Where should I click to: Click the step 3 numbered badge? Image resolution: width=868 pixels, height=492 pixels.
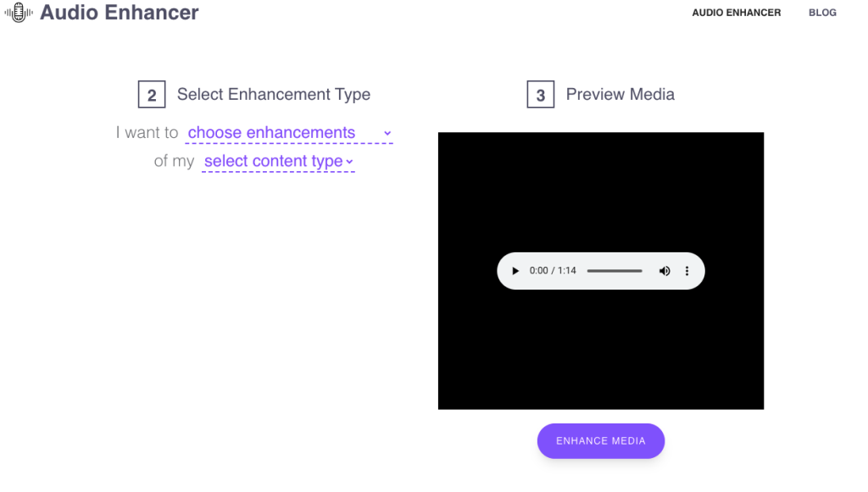coord(541,94)
